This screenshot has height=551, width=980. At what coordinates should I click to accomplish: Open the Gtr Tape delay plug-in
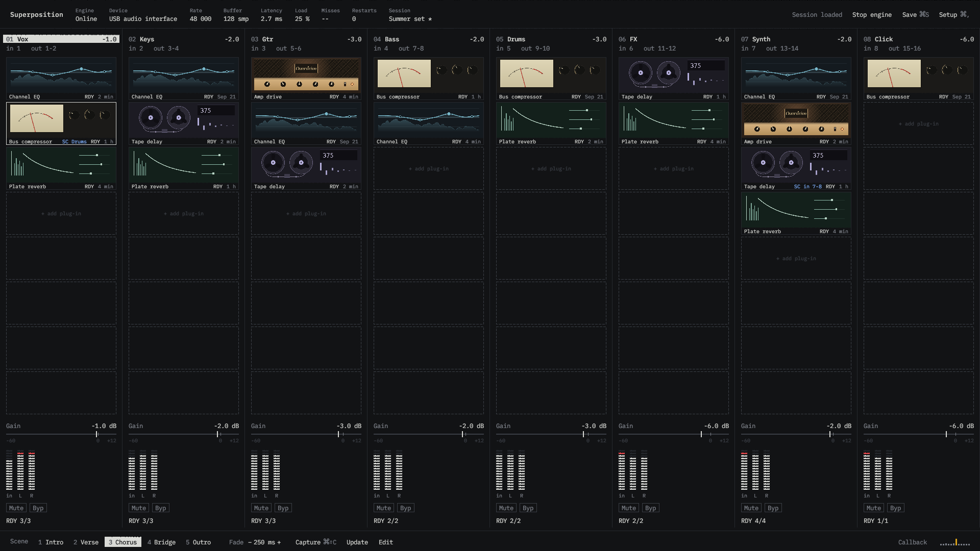tap(306, 168)
